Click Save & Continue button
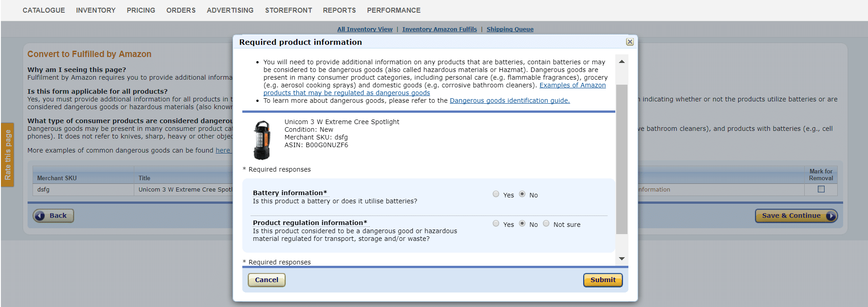This screenshot has height=307, width=868. pyautogui.click(x=796, y=216)
